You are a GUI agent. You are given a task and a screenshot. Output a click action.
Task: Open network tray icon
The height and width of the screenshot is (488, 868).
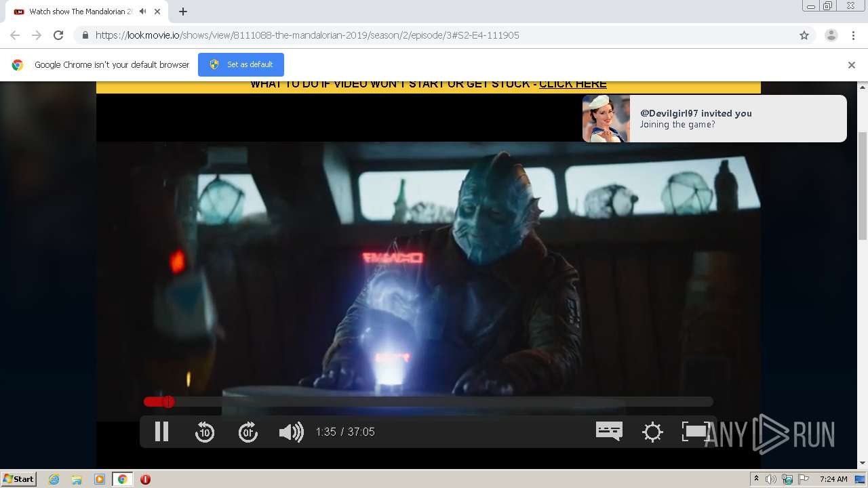tap(787, 479)
